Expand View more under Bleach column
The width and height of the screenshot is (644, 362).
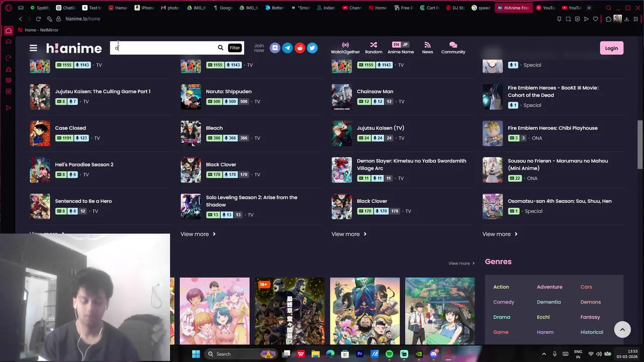pyautogui.click(x=198, y=234)
